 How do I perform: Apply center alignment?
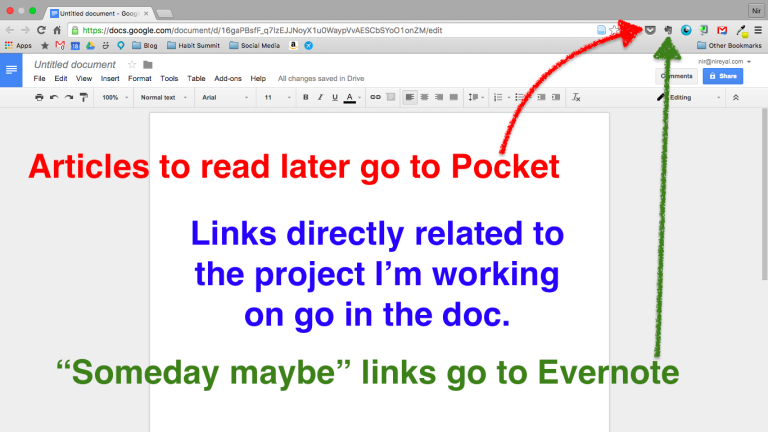coord(425,97)
